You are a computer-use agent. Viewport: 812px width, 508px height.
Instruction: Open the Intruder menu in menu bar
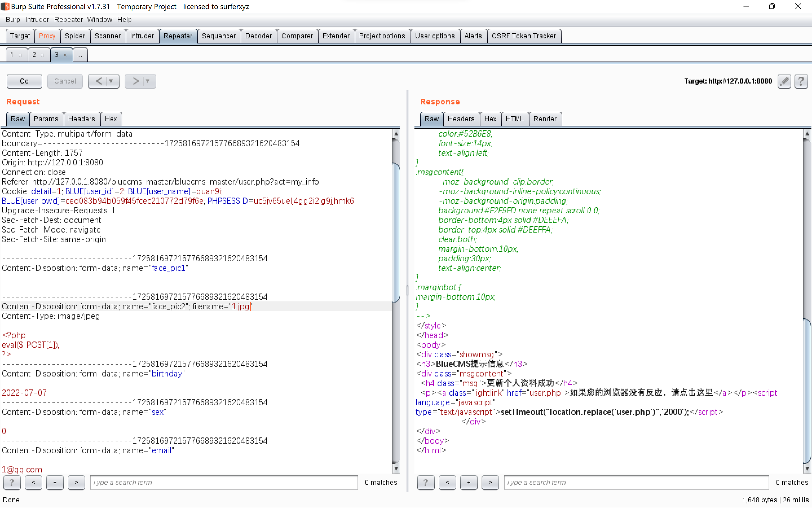pos(37,19)
